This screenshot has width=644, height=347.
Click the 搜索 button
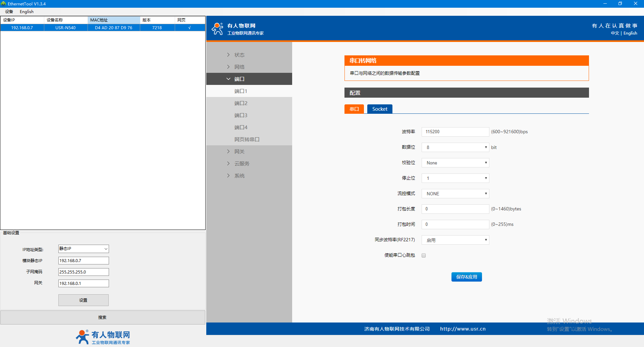pyautogui.click(x=102, y=317)
